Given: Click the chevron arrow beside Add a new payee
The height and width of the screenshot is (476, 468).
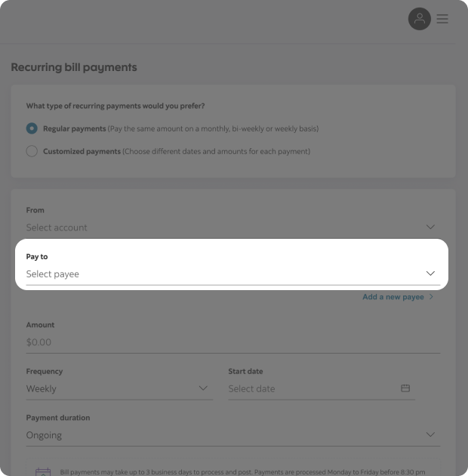Looking at the screenshot, I should pyautogui.click(x=432, y=297).
